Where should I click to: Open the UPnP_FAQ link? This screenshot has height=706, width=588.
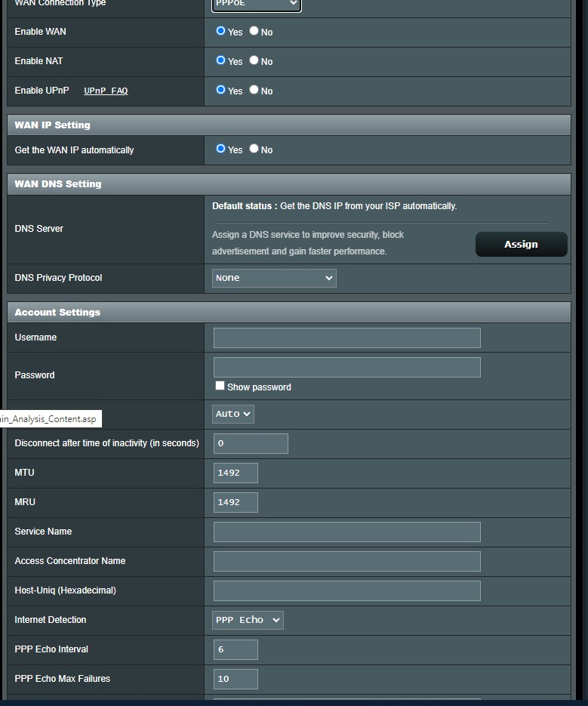click(105, 91)
